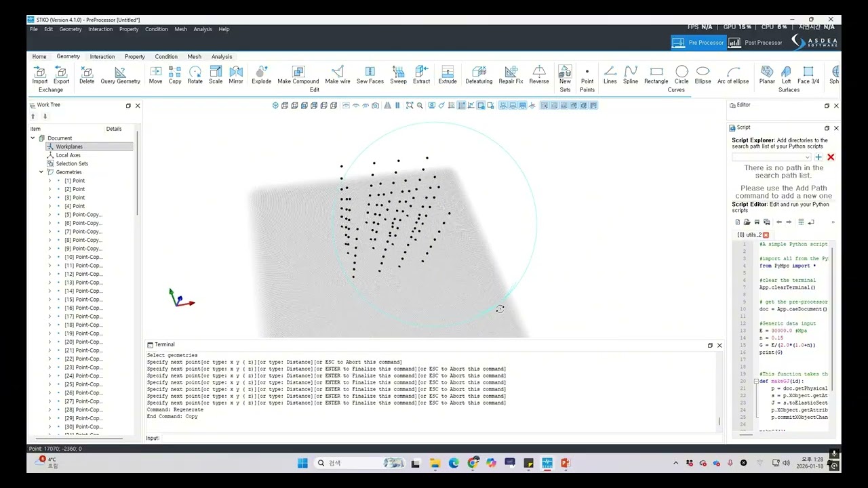Expand the [2] Point tree item
This screenshot has width=868, height=488.
(x=50, y=189)
